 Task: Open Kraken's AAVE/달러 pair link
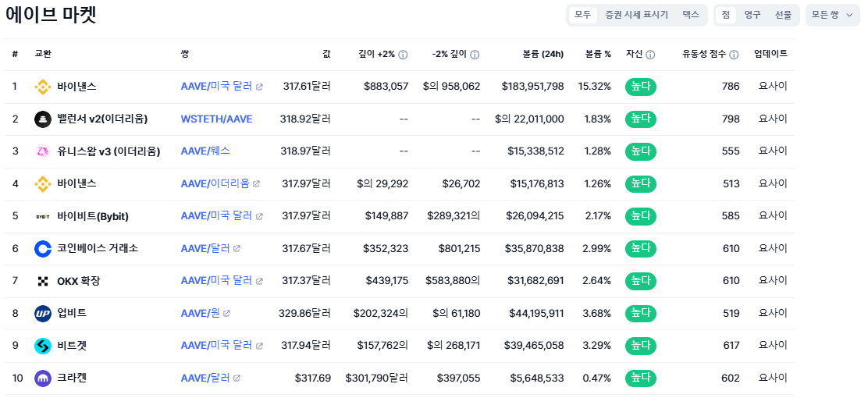pos(205,378)
